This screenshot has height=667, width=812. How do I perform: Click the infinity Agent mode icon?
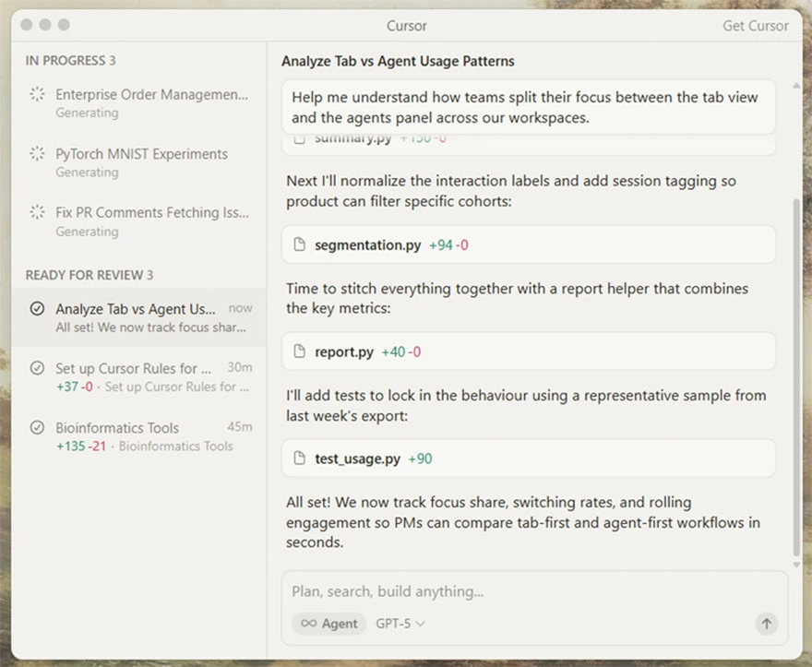point(308,624)
